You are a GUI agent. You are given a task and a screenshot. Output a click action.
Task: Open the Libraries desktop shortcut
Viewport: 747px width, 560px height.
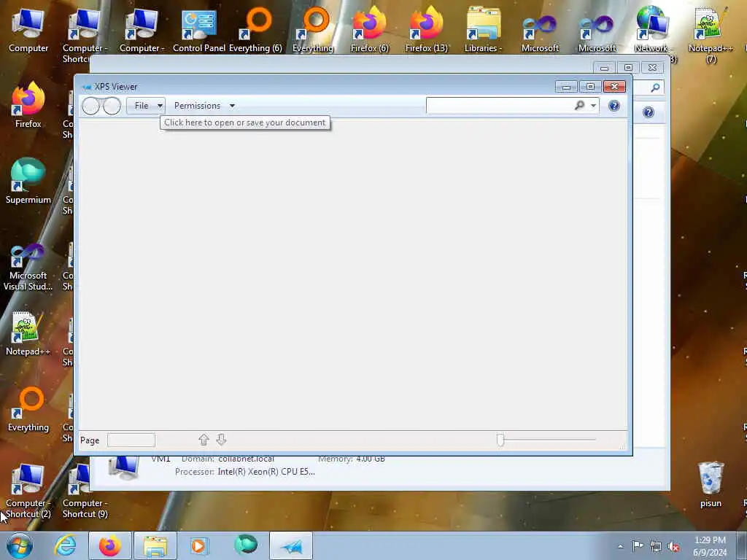(x=483, y=31)
